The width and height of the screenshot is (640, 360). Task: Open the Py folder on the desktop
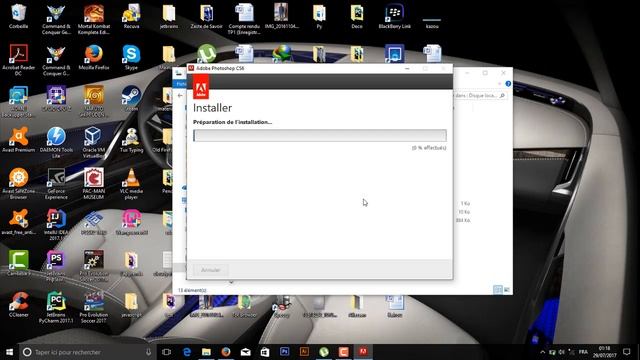coord(319,16)
